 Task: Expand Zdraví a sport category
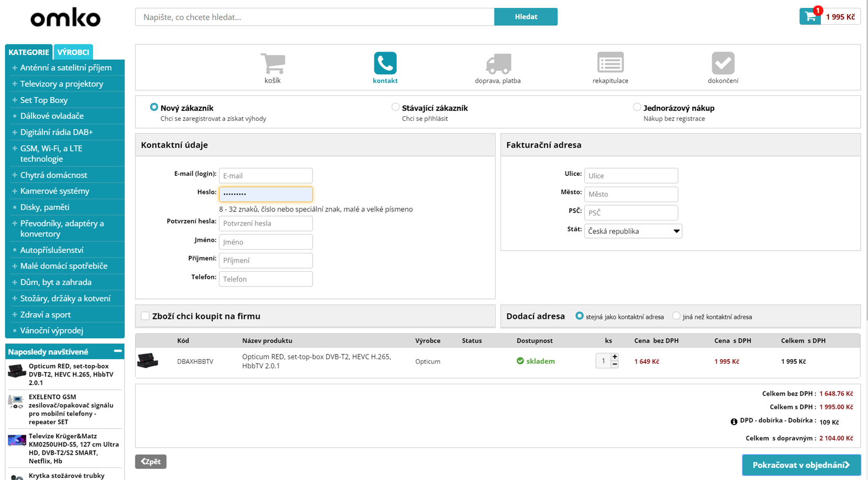(15, 315)
